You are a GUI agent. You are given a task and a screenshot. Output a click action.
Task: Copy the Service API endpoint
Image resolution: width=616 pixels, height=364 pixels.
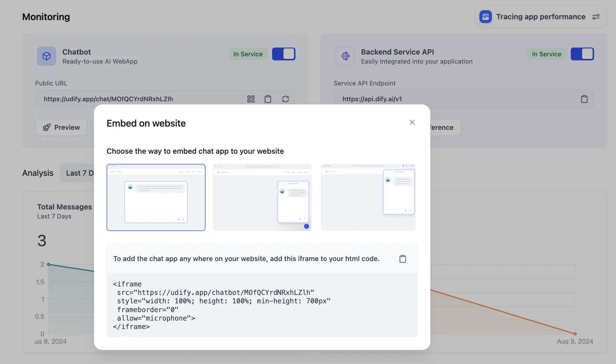pyautogui.click(x=584, y=99)
